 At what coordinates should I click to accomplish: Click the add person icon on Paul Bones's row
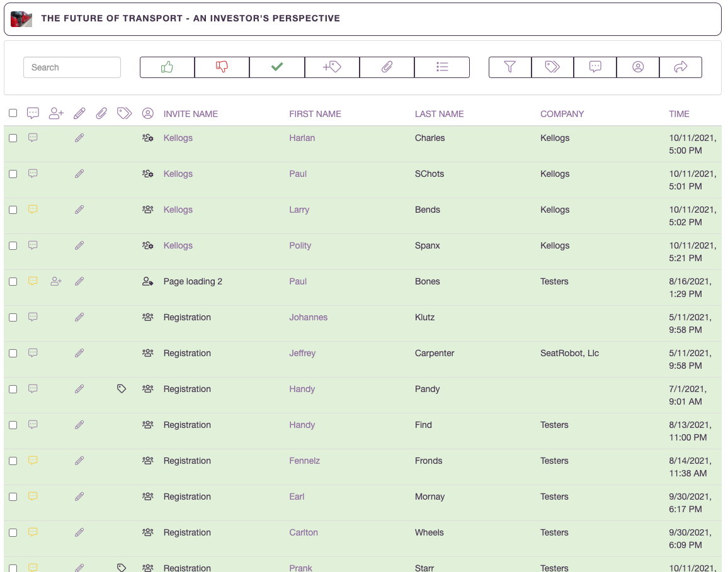[x=56, y=281]
